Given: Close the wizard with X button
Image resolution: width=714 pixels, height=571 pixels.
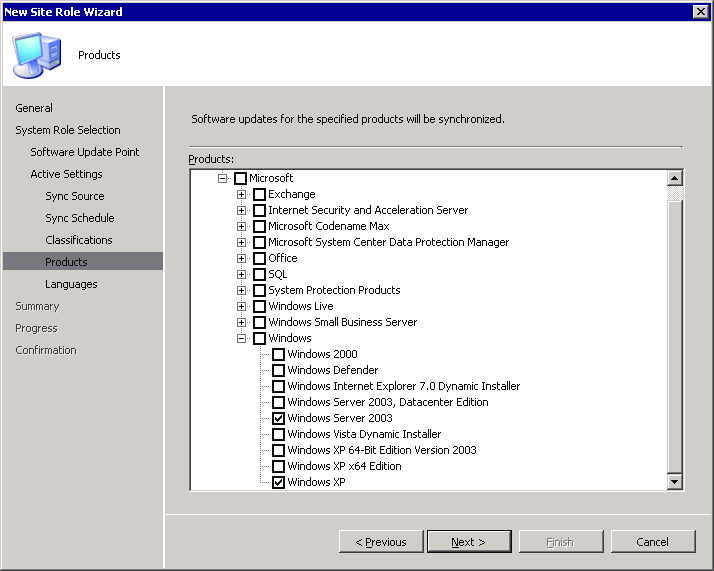Looking at the screenshot, I should (x=701, y=11).
